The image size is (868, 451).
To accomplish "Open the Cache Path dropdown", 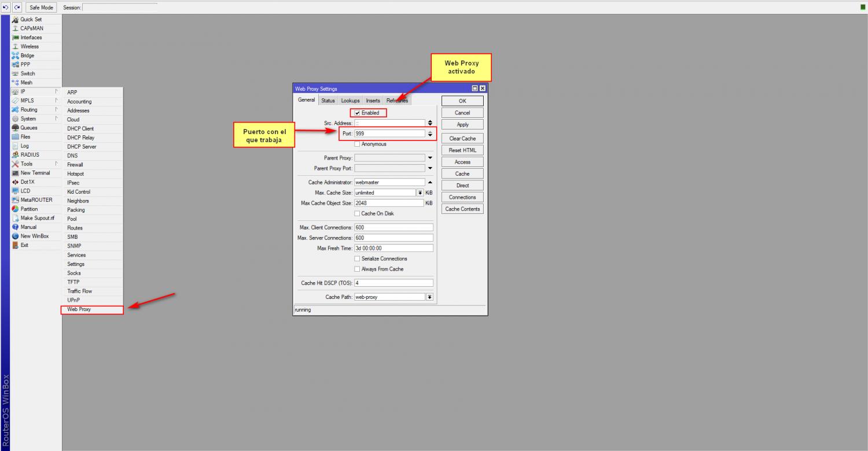I will pos(429,297).
